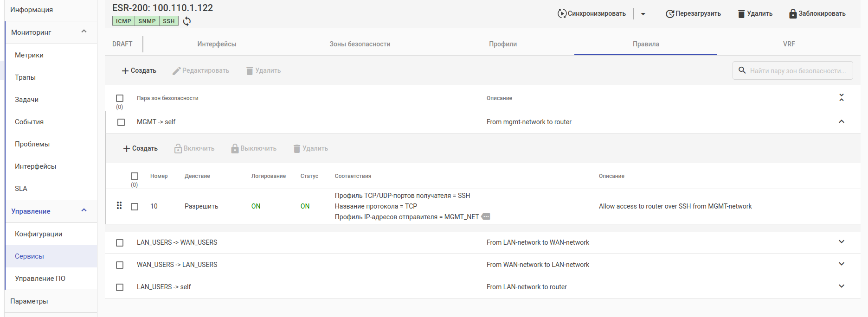This screenshot has width=868, height=317.
Task: Expand the LAN_USERS -> WAN_USERS row
Action: (x=842, y=242)
